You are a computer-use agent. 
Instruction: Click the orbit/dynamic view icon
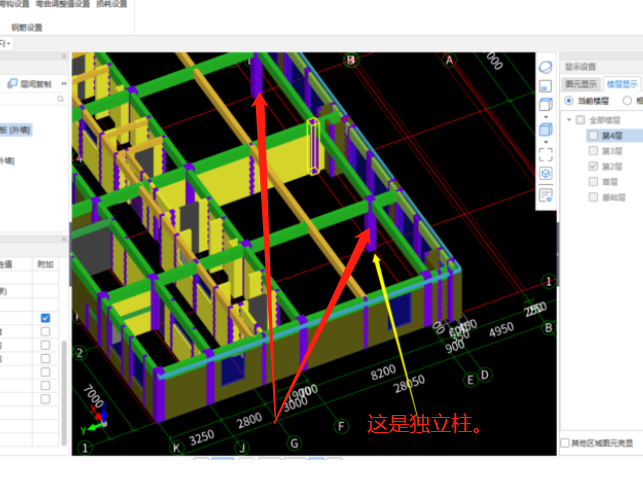click(546, 66)
